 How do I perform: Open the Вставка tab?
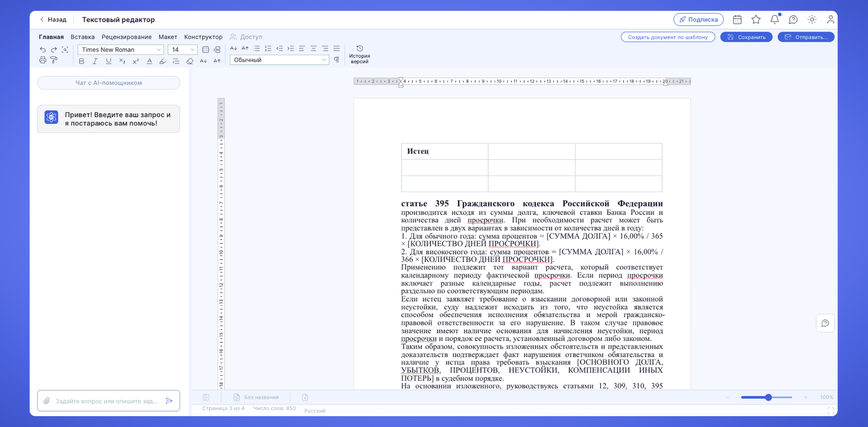click(x=82, y=37)
